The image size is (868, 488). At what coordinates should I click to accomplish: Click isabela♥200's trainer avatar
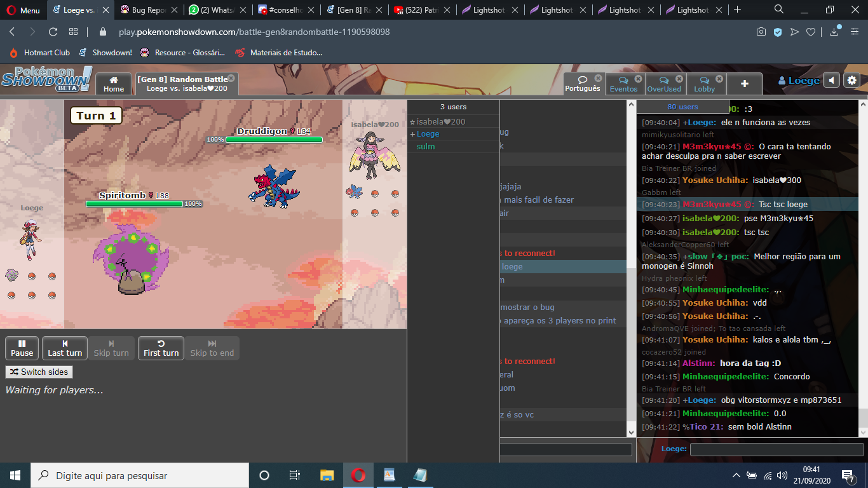374,156
